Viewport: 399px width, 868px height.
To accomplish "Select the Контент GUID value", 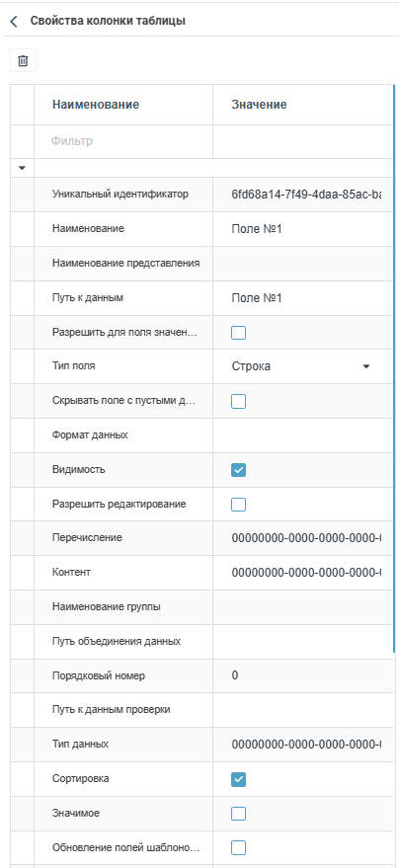I will point(303,573).
